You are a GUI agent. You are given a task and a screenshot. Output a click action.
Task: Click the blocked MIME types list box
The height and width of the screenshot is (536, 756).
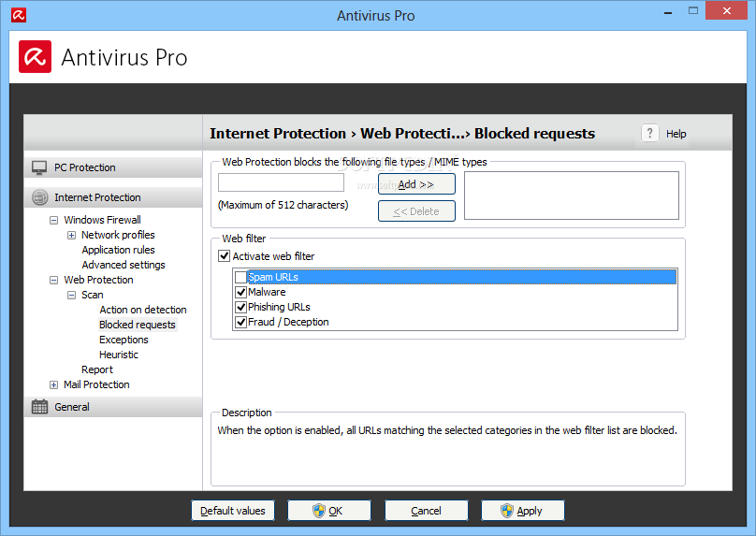pyautogui.click(x=572, y=196)
